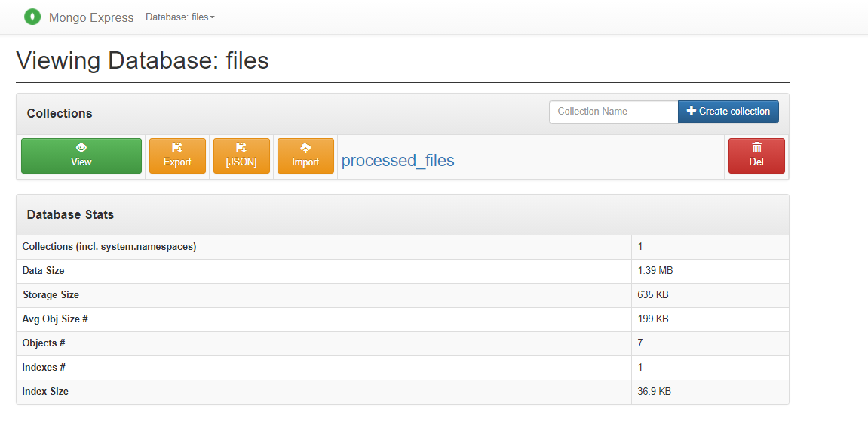Click the Create collection button
Viewport: 868px width, 437px height.
click(728, 112)
